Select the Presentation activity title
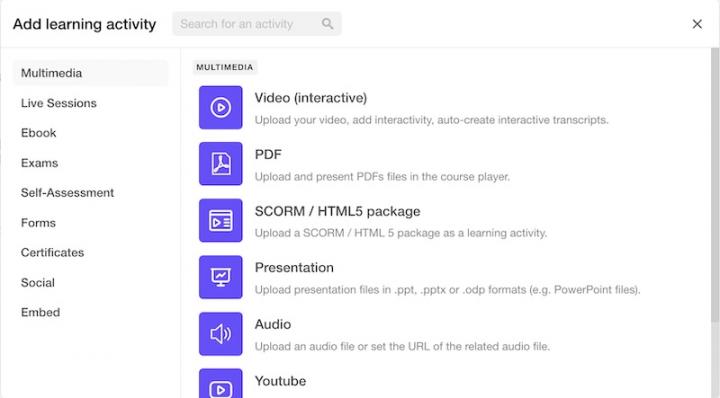Image resolution: width=720 pixels, height=398 pixels. [x=294, y=268]
